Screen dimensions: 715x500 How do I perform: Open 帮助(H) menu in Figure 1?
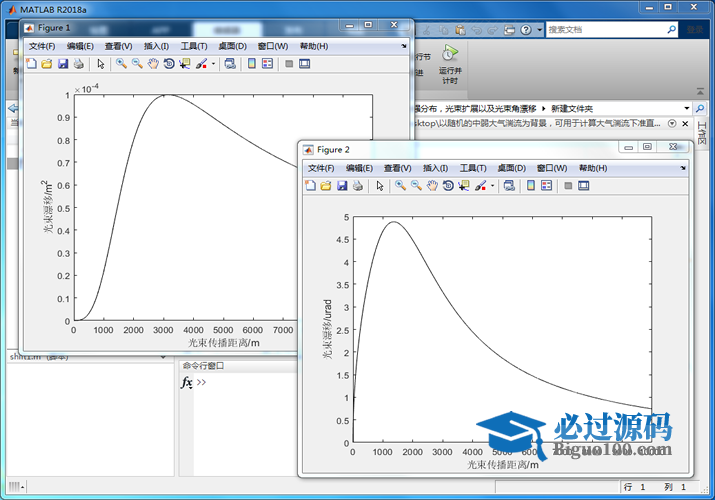tap(314, 46)
